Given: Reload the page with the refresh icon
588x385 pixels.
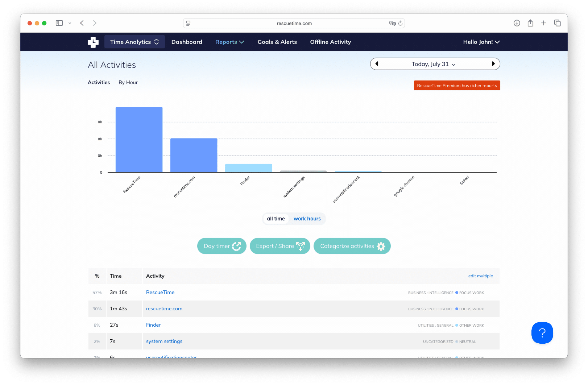Looking at the screenshot, I should [x=401, y=23].
